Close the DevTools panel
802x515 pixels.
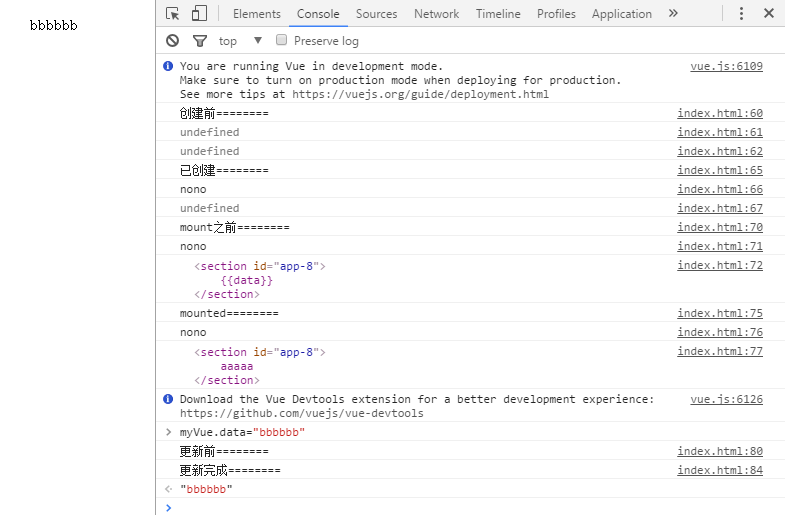(769, 13)
